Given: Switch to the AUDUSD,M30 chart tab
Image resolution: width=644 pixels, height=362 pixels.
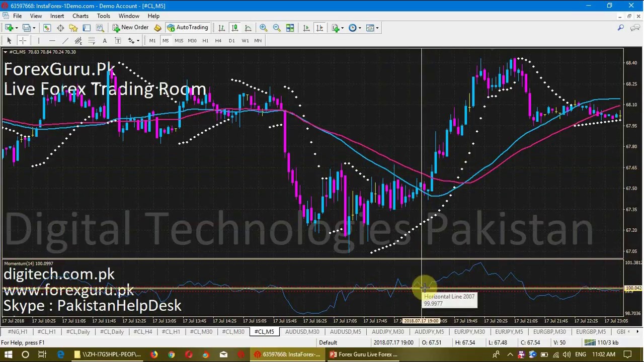Looking at the screenshot, I should point(302,332).
